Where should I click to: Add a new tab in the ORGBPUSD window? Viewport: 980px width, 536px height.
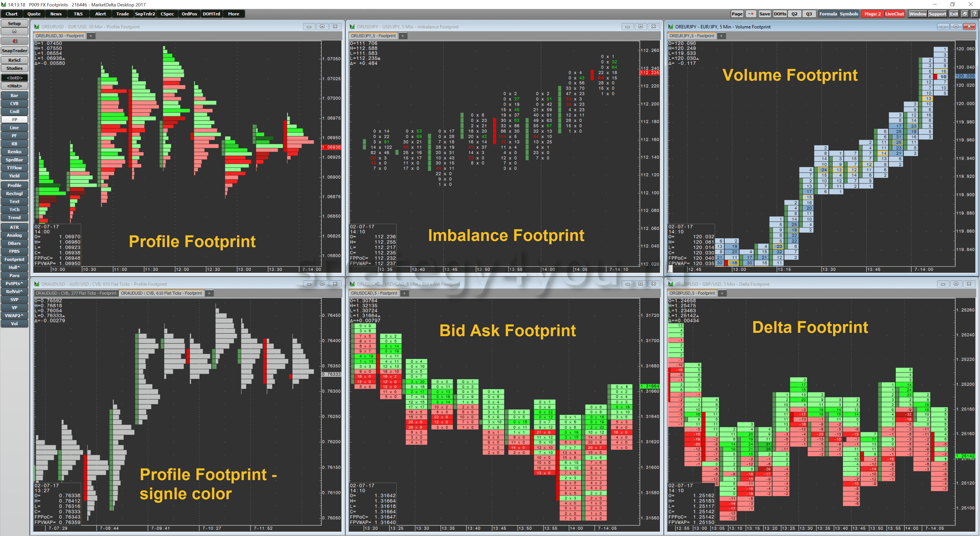point(722,293)
